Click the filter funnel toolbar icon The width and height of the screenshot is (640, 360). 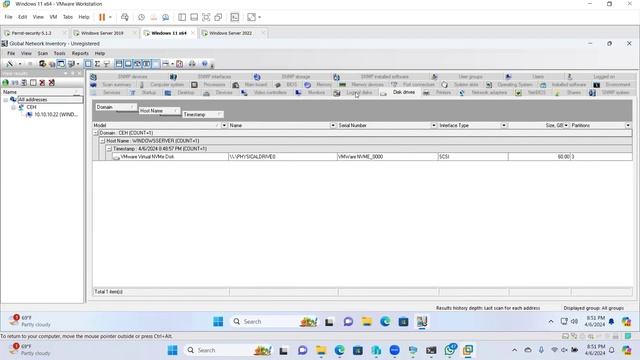107,64
